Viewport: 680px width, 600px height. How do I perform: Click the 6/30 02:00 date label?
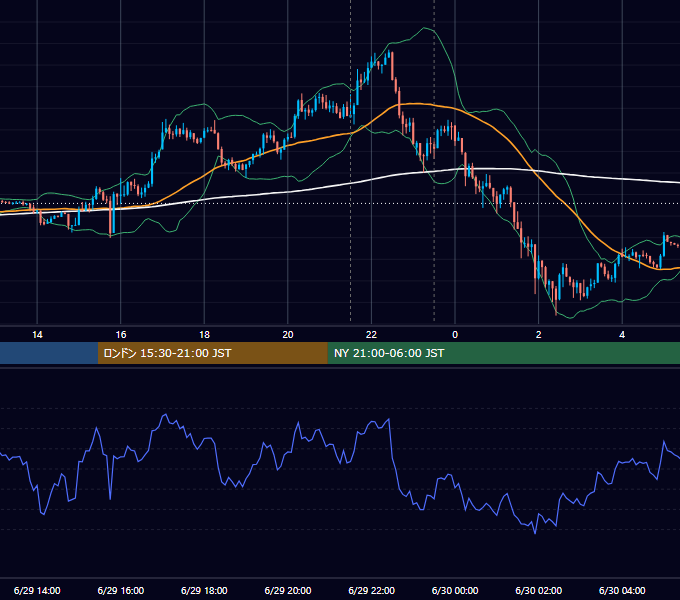coord(538,590)
